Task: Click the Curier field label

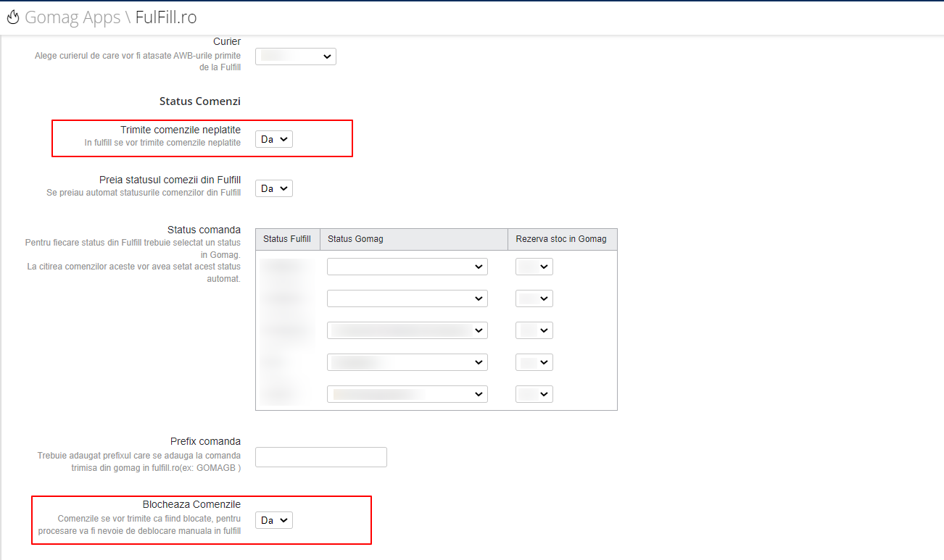Action: pyautogui.click(x=227, y=42)
